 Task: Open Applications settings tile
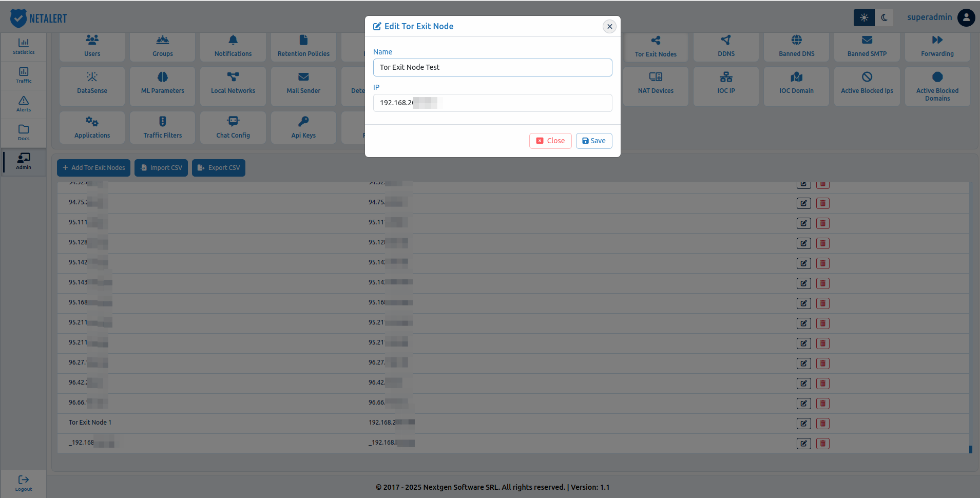(x=92, y=127)
